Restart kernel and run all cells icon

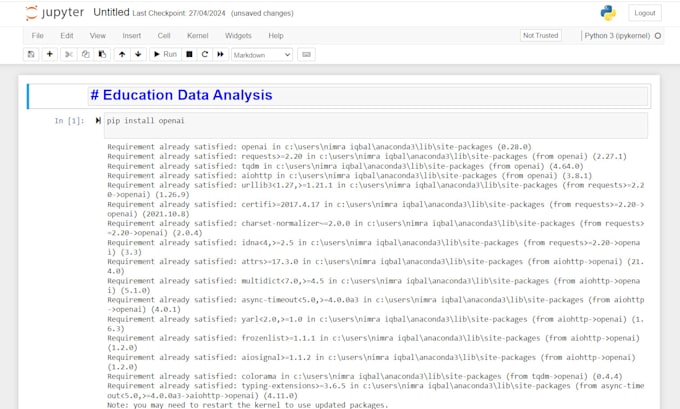220,54
